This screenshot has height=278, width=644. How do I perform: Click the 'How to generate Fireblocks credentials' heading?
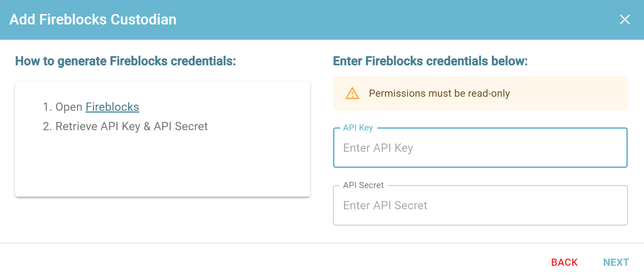(x=125, y=61)
